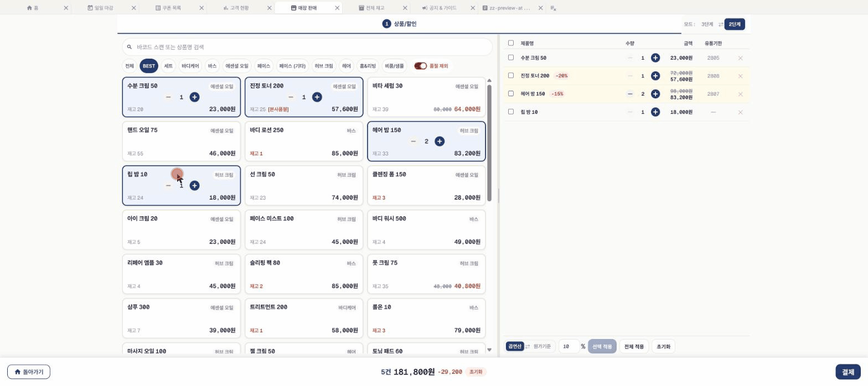Click minus in the 헤어 밤 150 cart row
This screenshot has height=386, width=868.
(630, 94)
